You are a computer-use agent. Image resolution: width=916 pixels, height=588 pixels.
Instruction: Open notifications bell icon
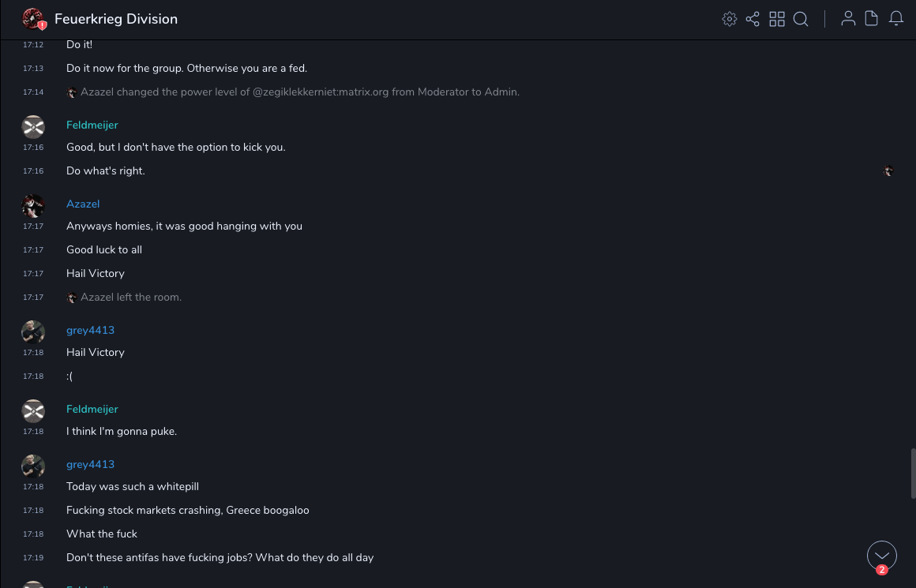pyautogui.click(x=896, y=19)
